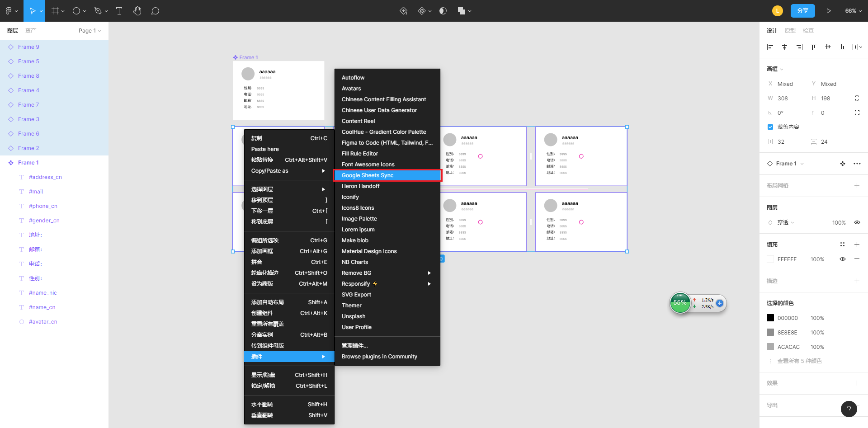Select the Comment tool
Screen dimensions: 868x428
coord(155,11)
